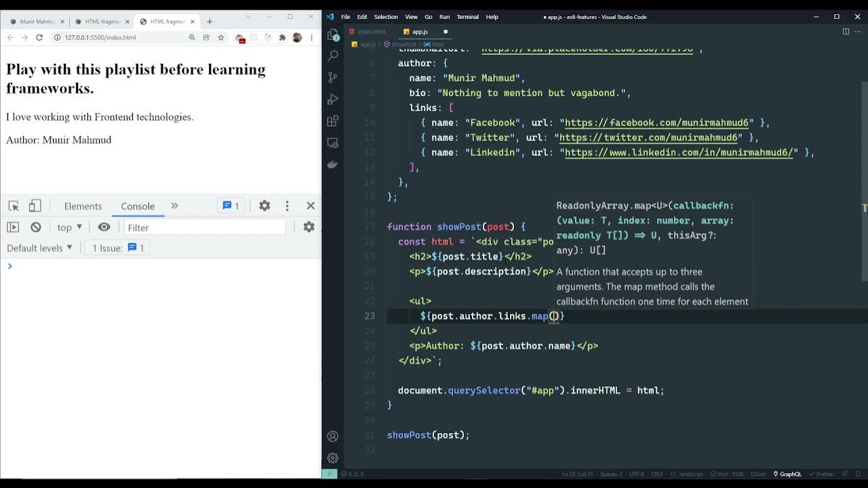This screenshot has width=868, height=488.
Task: Toggle Prettier formatter in status bar
Action: point(822,474)
